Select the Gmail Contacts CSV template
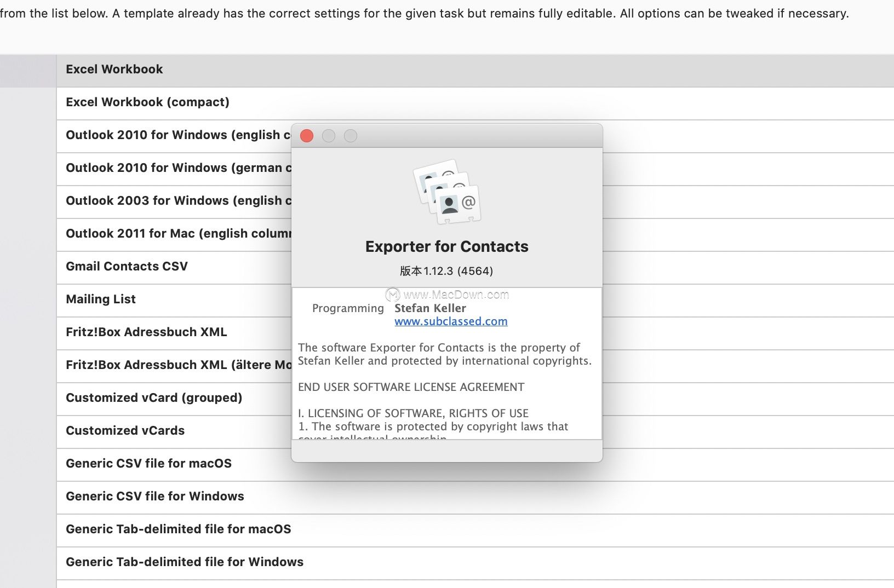The image size is (894, 588). click(x=174, y=268)
